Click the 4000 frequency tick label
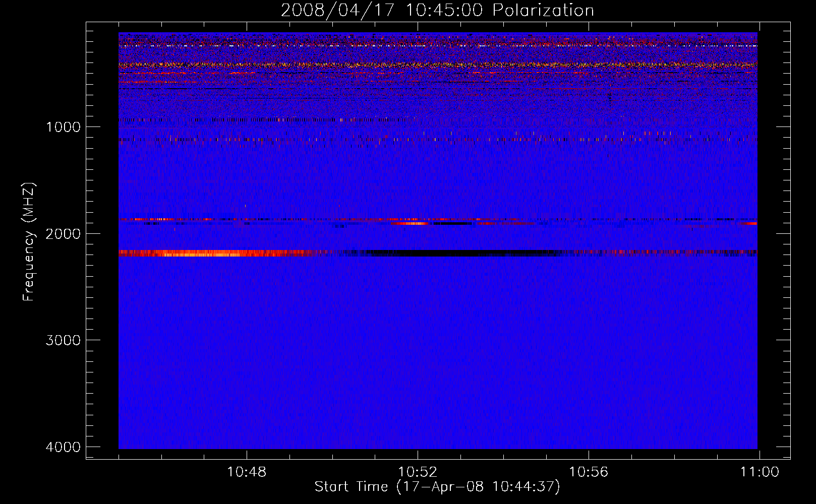This screenshot has width=816, height=504. point(63,447)
